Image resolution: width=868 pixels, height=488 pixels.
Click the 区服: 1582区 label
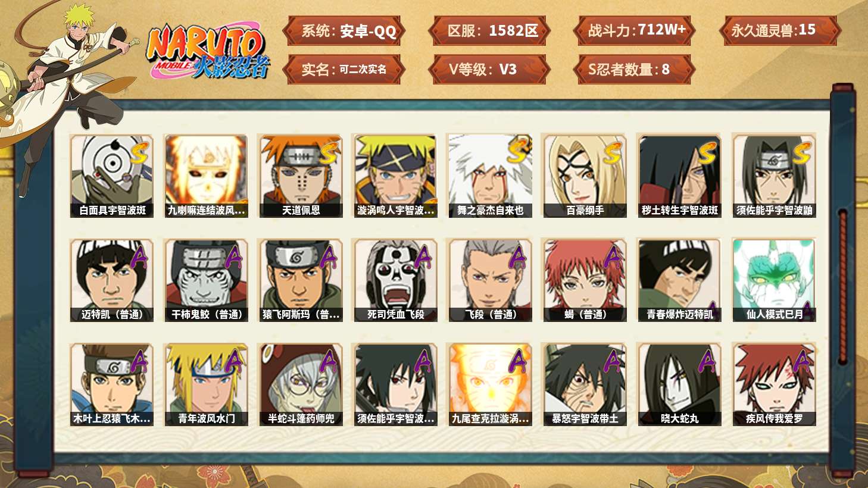tap(489, 31)
